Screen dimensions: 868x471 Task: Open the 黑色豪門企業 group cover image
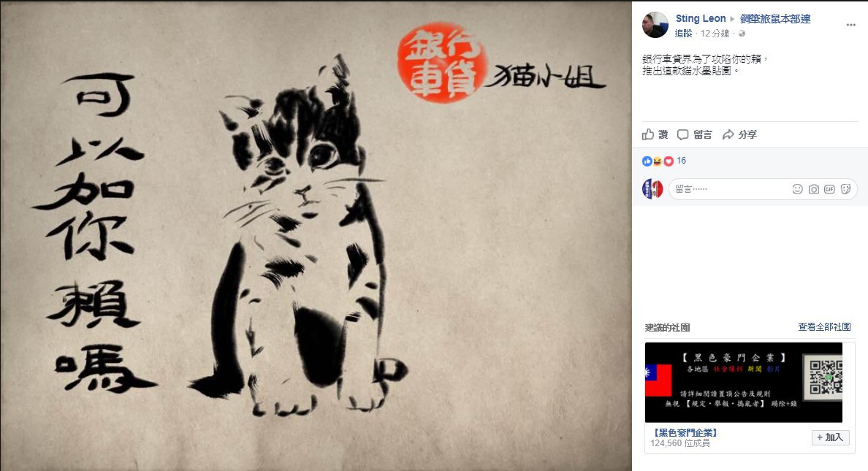[x=744, y=383]
